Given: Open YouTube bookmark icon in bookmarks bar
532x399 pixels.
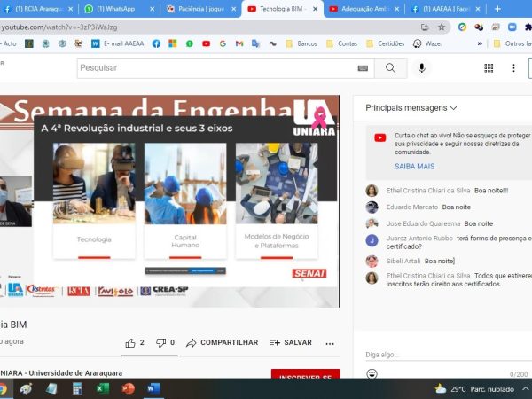Looking at the screenshot, I should pyautogui.click(x=206, y=43).
